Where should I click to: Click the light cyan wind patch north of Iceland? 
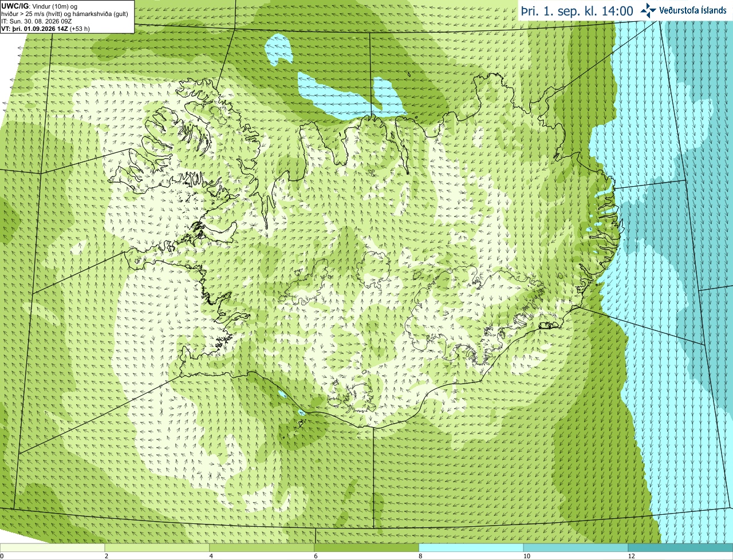click(x=349, y=94)
